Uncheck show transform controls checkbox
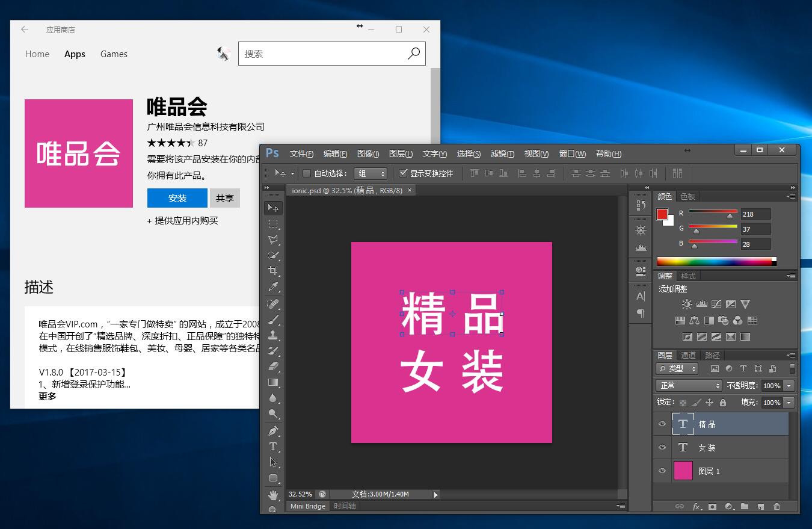Image resolution: width=812 pixels, height=529 pixels. pyautogui.click(x=404, y=173)
